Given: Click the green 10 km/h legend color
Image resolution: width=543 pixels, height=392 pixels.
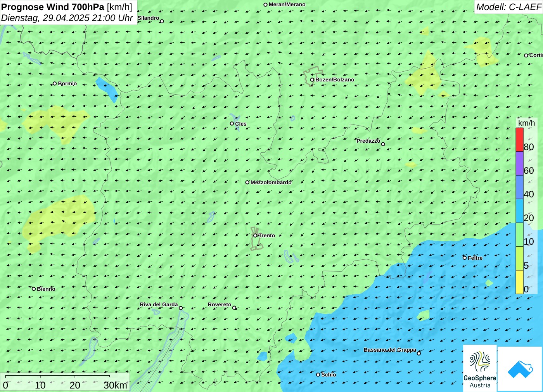Looking at the screenshot, I should (x=519, y=235).
